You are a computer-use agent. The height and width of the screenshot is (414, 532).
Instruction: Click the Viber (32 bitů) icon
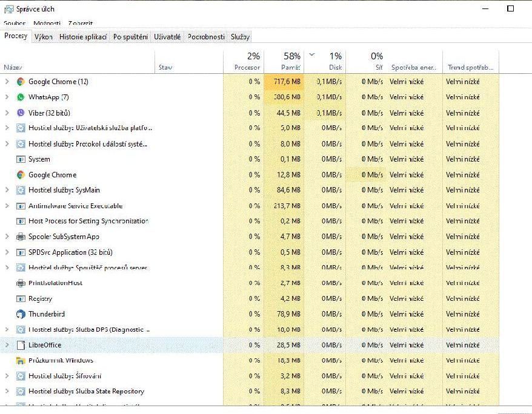tap(21, 113)
